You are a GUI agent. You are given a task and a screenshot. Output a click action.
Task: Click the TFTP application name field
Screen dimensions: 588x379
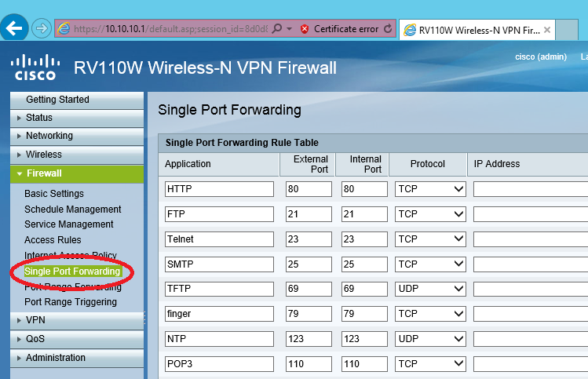[x=219, y=289]
